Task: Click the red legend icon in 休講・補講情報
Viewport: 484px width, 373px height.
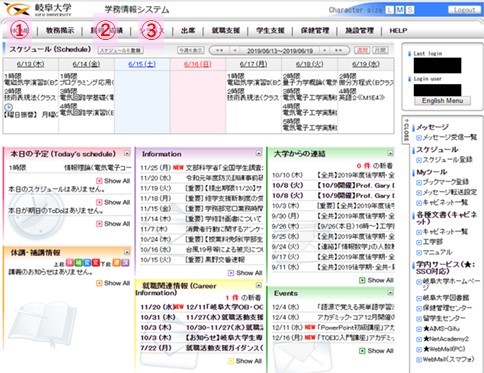Action: [x=96, y=263]
